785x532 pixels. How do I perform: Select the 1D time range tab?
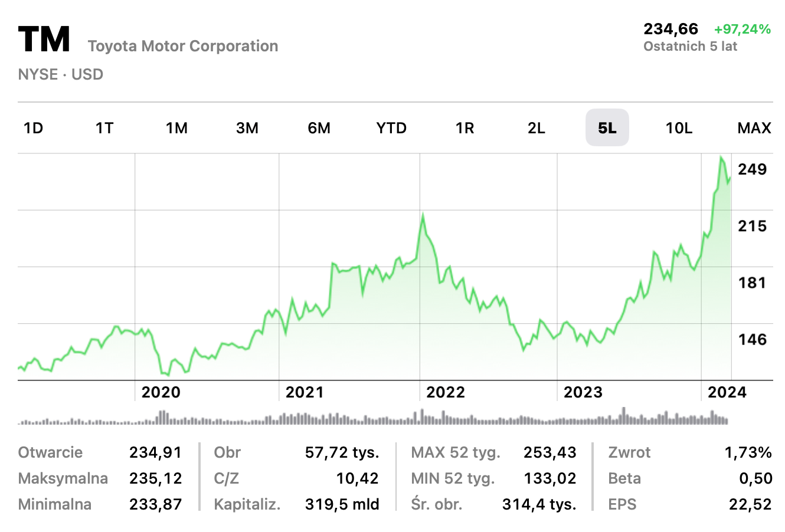(33, 128)
